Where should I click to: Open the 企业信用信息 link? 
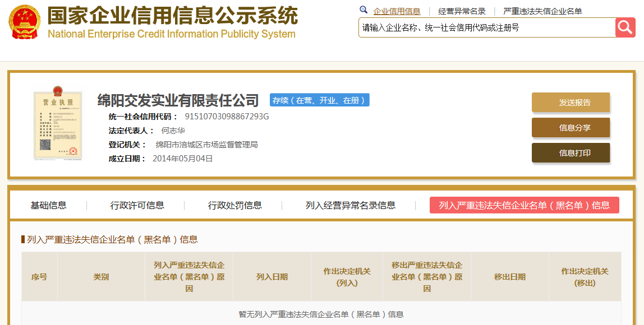[x=397, y=12]
